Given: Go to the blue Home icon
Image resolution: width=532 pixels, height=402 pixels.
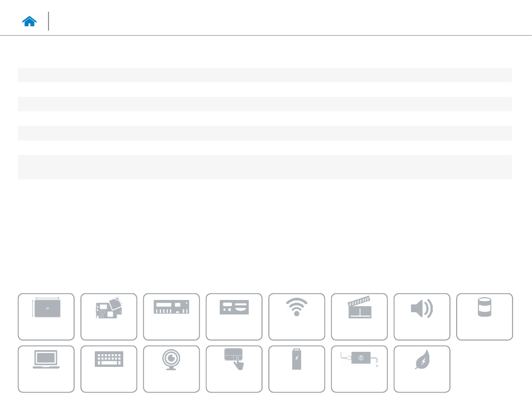Looking at the screenshot, I should (29, 21).
